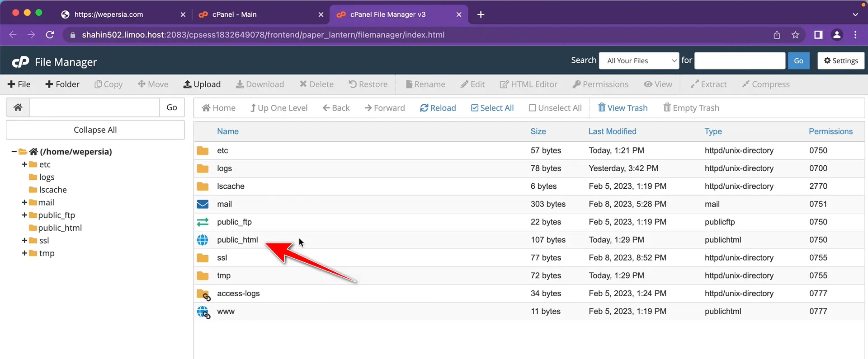
Task: Reload the file listing
Action: [x=438, y=108]
